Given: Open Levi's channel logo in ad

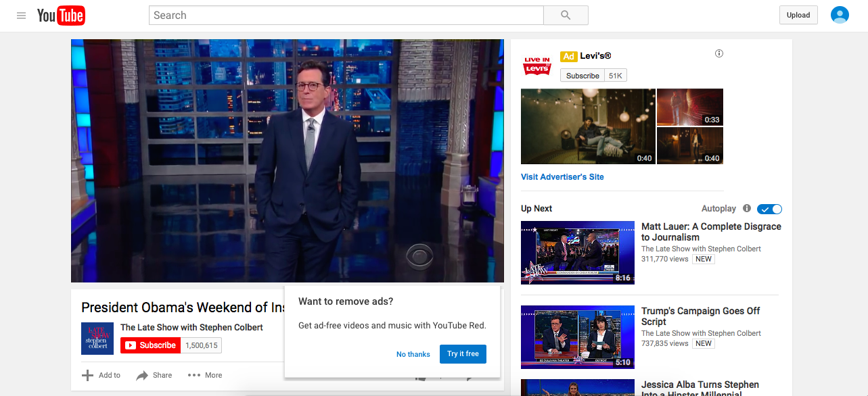Looking at the screenshot, I should [538, 66].
